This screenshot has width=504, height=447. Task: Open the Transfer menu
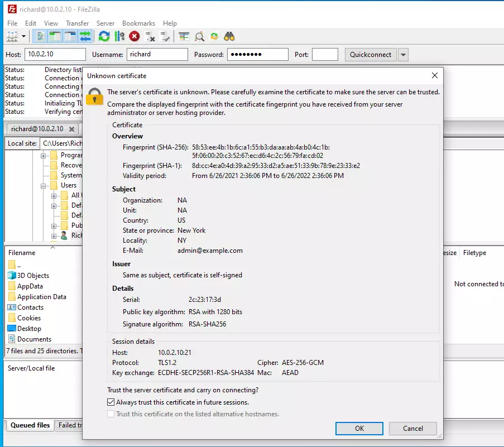[77, 23]
